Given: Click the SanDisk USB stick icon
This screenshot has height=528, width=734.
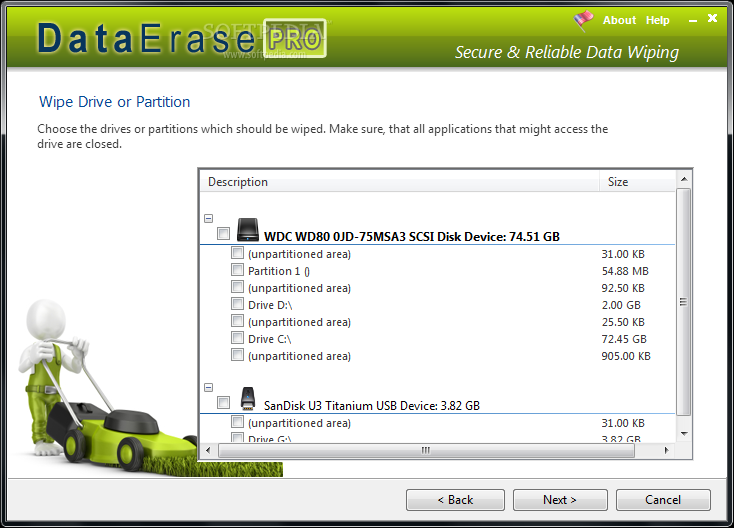Looking at the screenshot, I should [x=248, y=399].
